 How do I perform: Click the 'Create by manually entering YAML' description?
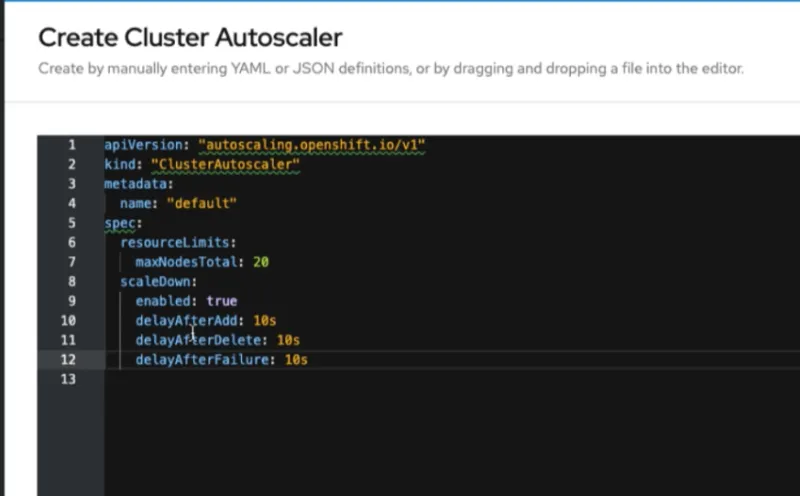[391, 68]
